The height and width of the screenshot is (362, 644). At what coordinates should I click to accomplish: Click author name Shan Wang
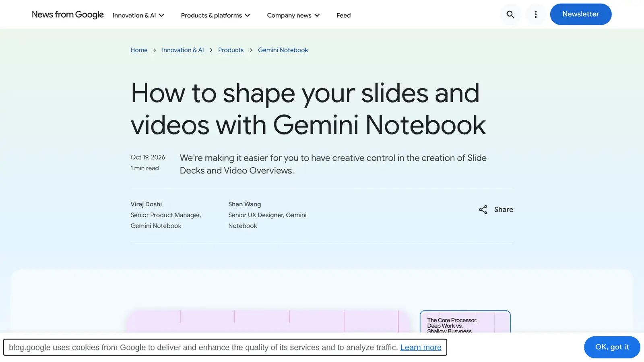pyautogui.click(x=244, y=204)
